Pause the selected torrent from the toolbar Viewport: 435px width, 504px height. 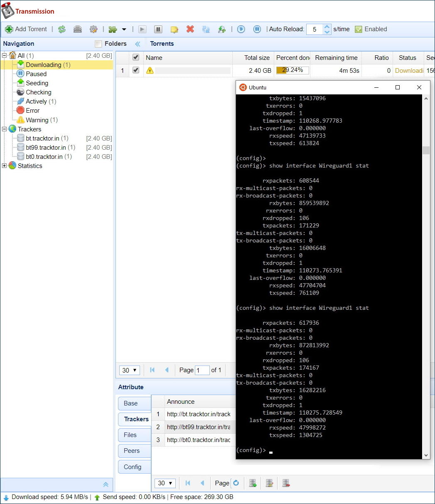(158, 29)
